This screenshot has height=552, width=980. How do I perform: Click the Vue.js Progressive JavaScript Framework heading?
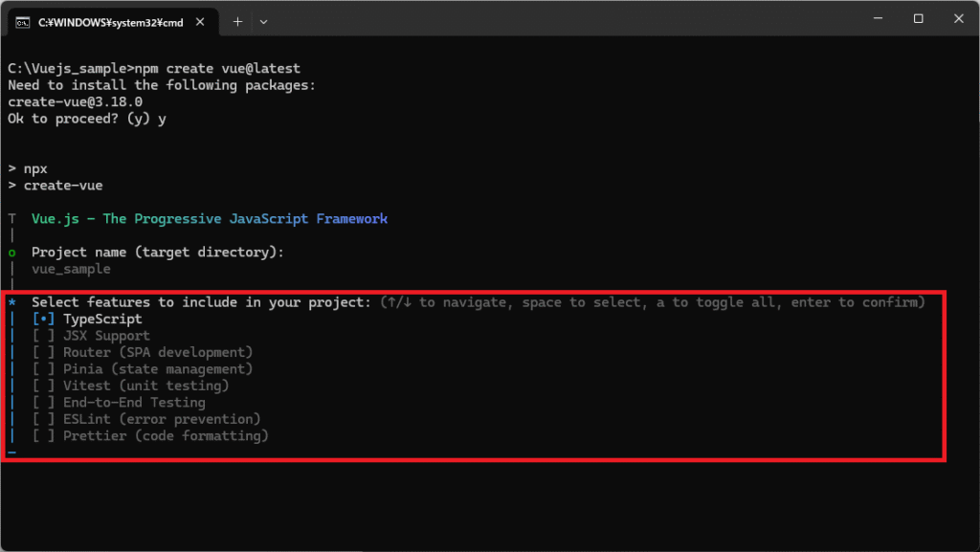click(x=209, y=219)
